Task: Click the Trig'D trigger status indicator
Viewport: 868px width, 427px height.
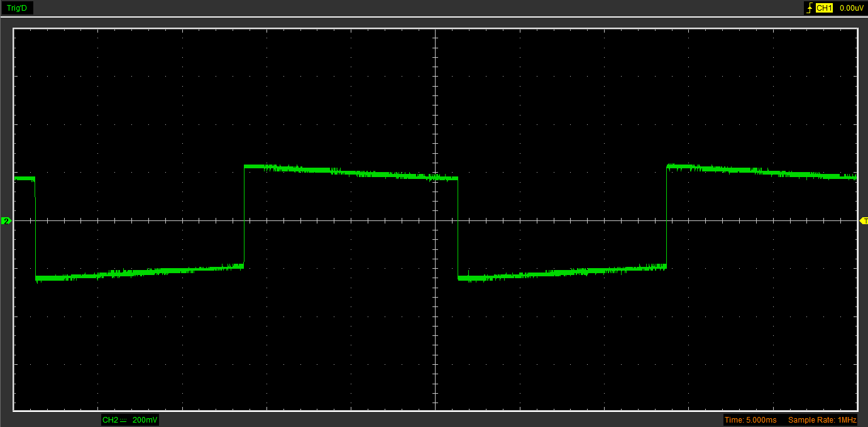Action: click(x=16, y=8)
